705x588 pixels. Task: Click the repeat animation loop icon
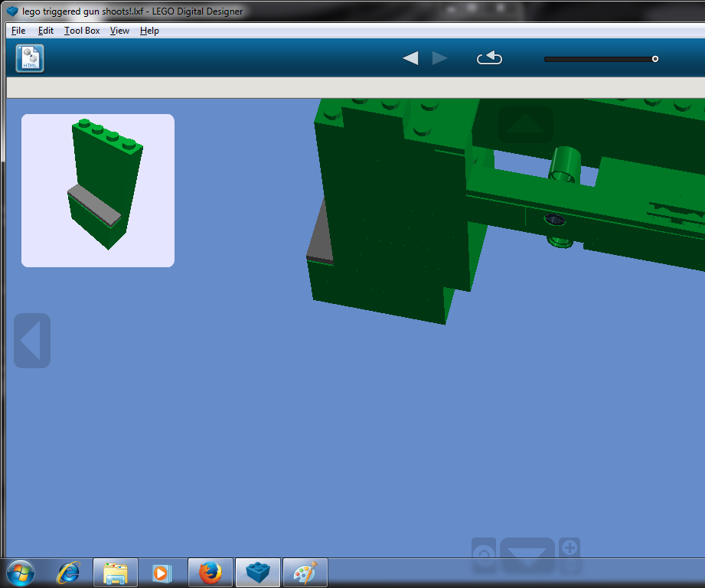click(x=489, y=57)
